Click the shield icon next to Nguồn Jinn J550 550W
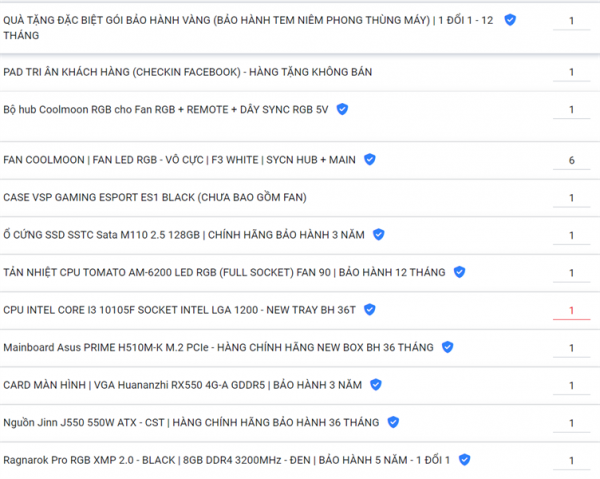The image size is (600, 479). click(x=393, y=422)
